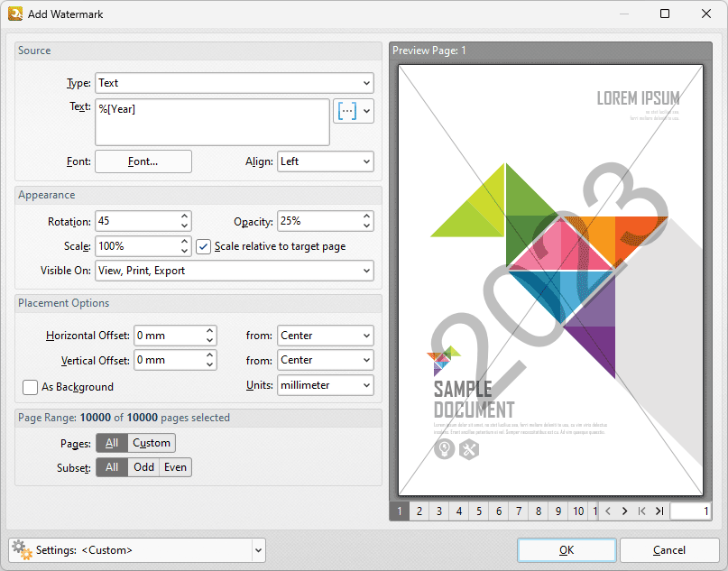Select preview page 5 tab
The image size is (728, 571).
[x=479, y=511]
